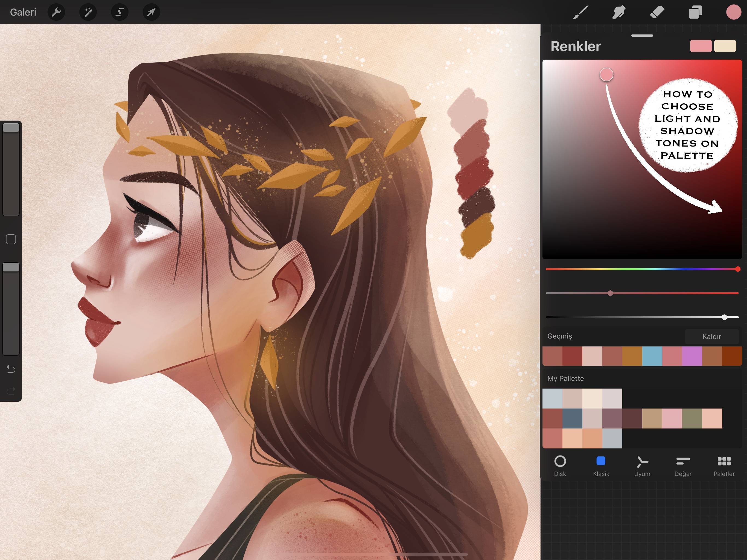Image resolution: width=747 pixels, height=560 pixels.
Task: Tap the square modifier button in sidebar
Action: click(x=11, y=239)
